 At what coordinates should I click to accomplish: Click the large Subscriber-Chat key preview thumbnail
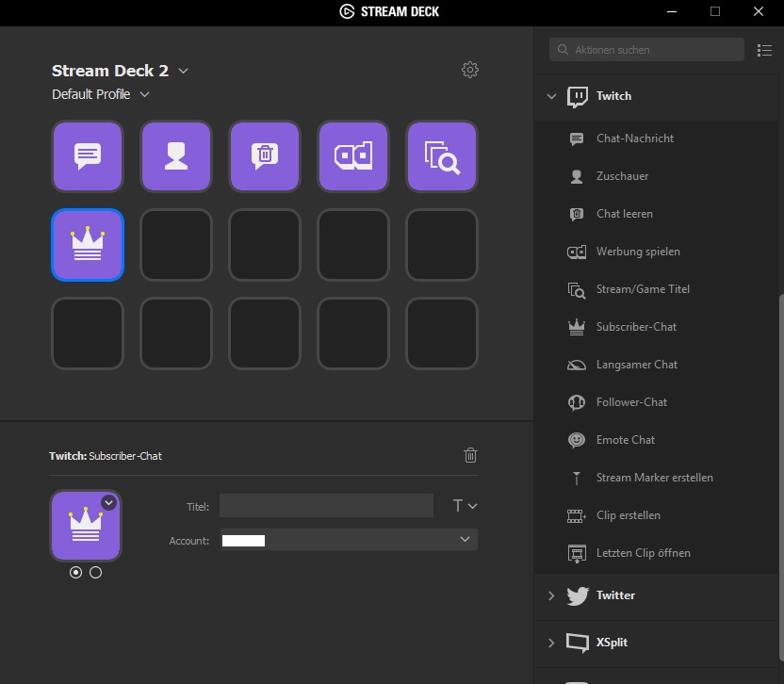(86, 526)
